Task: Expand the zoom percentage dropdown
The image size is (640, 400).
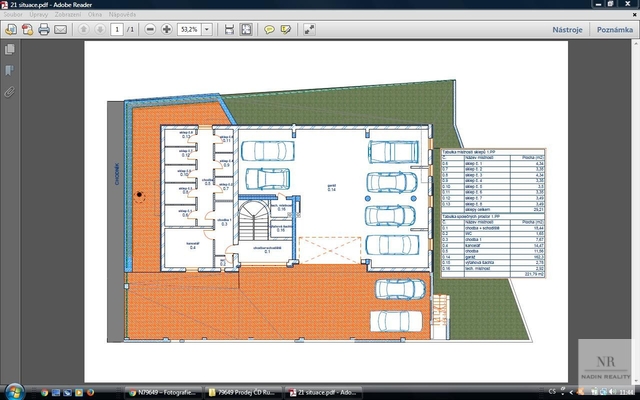Action: point(207,30)
